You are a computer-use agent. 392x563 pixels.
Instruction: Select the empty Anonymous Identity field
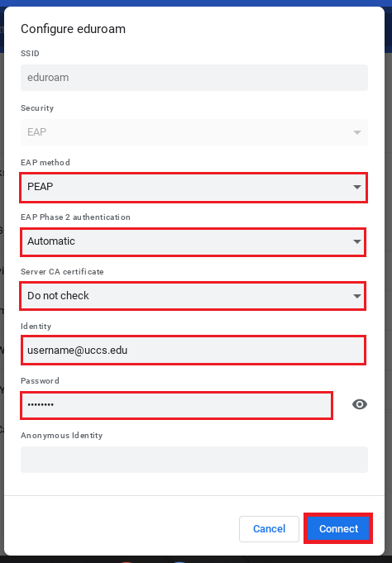(x=194, y=460)
